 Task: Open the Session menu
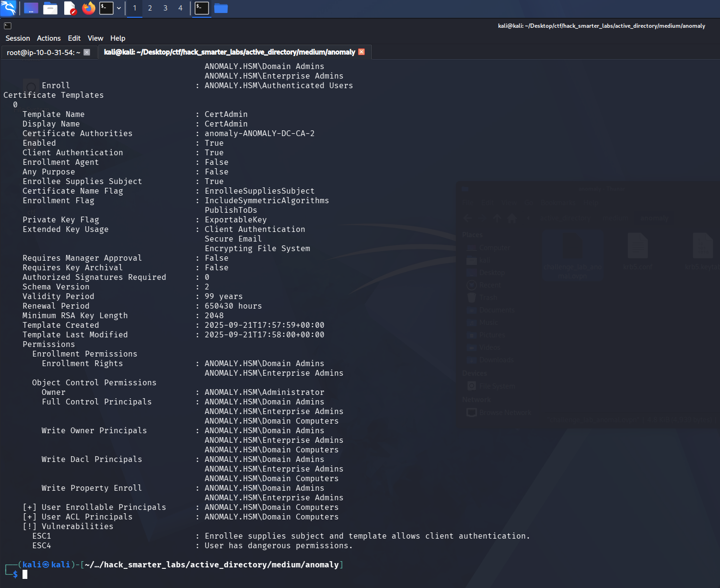pos(18,38)
